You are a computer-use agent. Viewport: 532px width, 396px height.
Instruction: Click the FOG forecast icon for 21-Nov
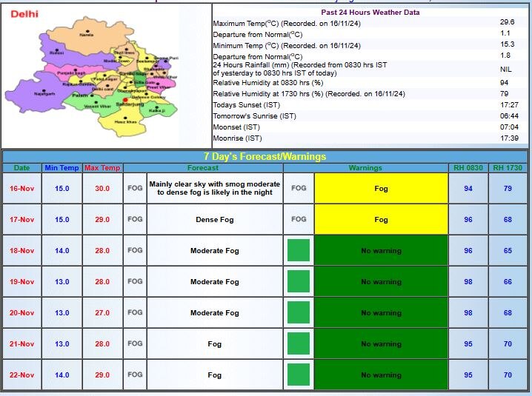coord(135,343)
